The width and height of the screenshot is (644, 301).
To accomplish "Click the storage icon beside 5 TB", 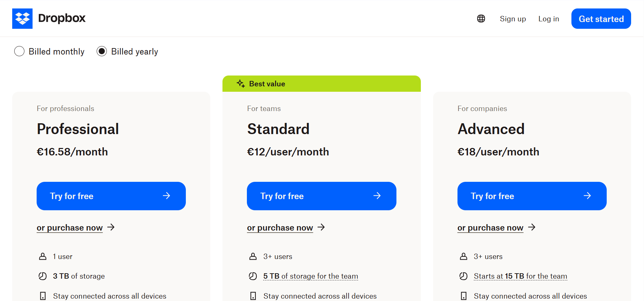I will point(253,276).
